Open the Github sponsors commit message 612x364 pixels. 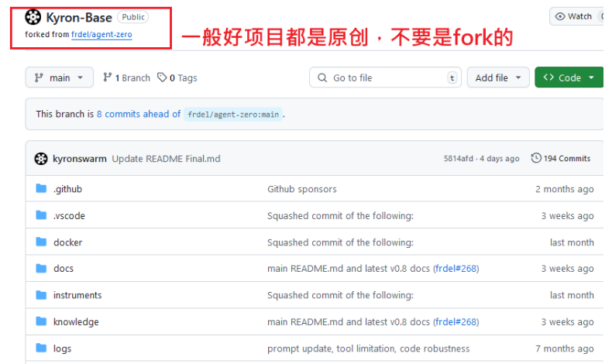coord(301,189)
